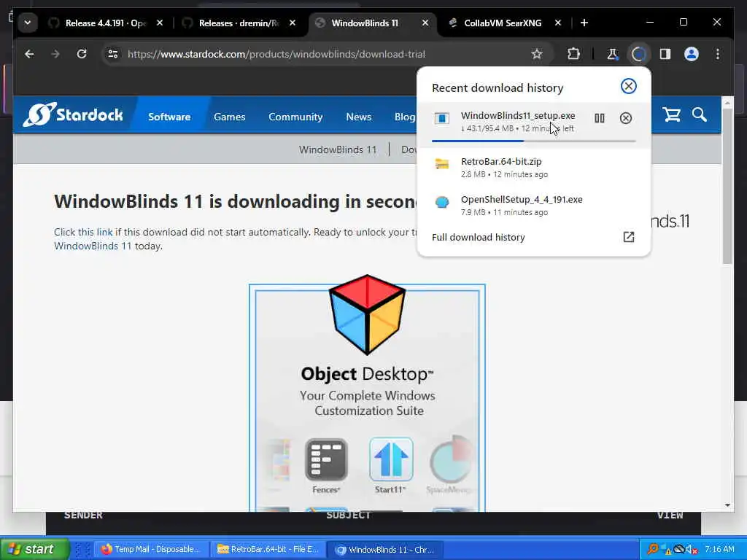Open Blog menu item
Viewport: 747px width, 560px height.
(x=405, y=117)
